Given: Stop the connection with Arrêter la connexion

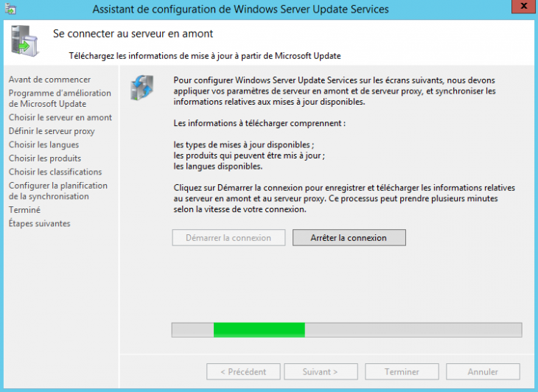Looking at the screenshot, I should click(x=349, y=238).
